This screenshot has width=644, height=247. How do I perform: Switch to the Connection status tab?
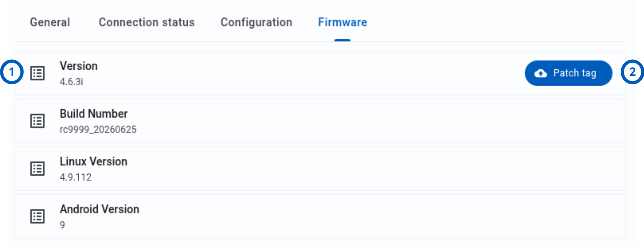tap(147, 22)
